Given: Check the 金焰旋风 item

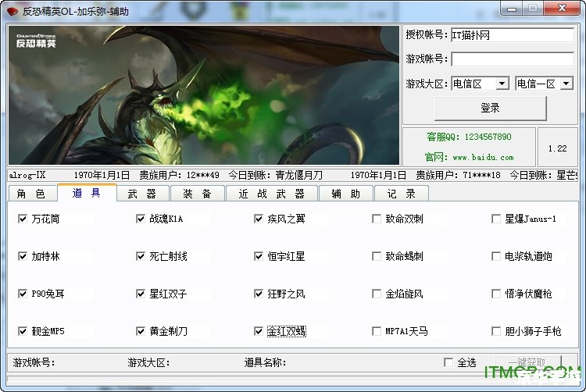Looking at the screenshot, I should (x=377, y=294).
